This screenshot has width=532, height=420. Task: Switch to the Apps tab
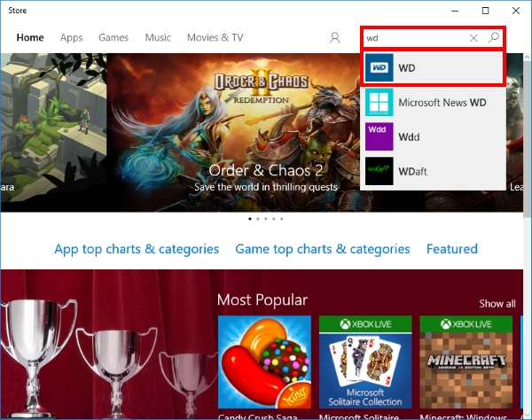71,37
